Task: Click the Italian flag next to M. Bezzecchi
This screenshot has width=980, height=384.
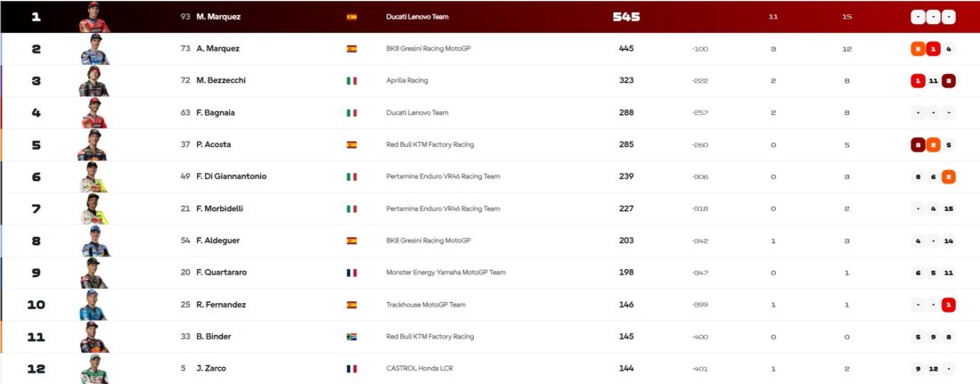Action: pyautogui.click(x=351, y=81)
